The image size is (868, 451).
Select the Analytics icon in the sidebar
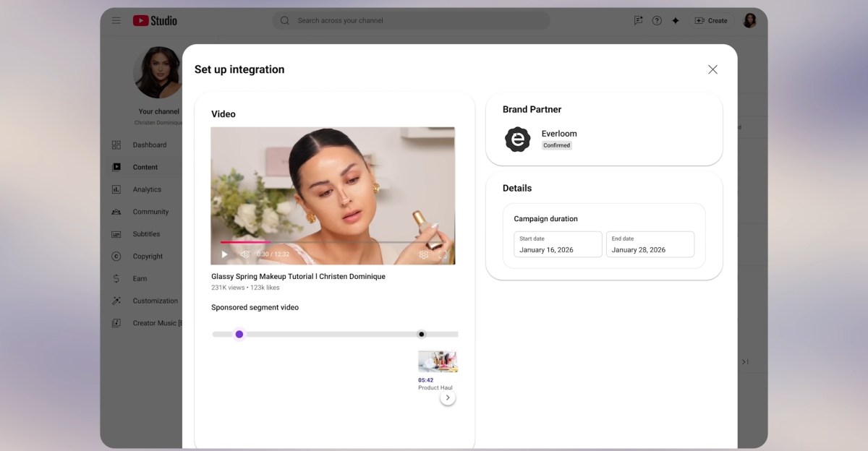pos(116,189)
